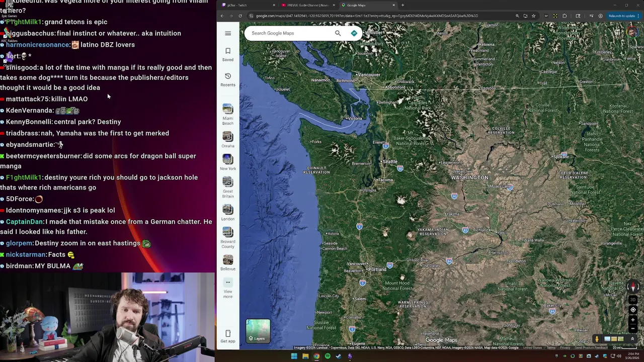The width and height of the screenshot is (644, 362).
Task: Click the search magnifier icon
Action: (x=338, y=33)
